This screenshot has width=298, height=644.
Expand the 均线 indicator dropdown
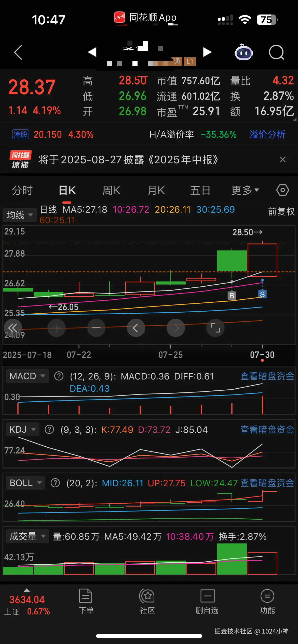[x=20, y=215]
